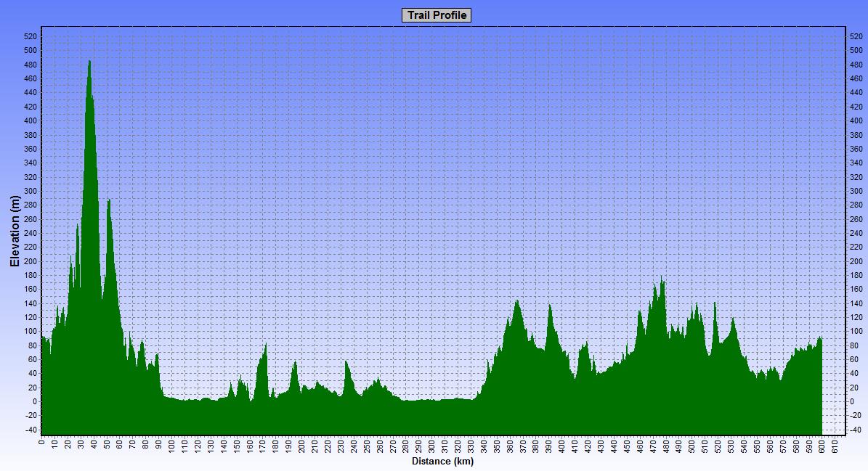The height and width of the screenshot is (471, 868).
Task: Click the 0 label on left elevation axis
Action: click(34, 401)
